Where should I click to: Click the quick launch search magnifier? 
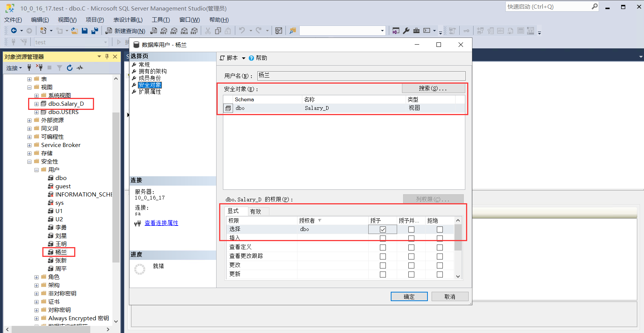(594, 6)
